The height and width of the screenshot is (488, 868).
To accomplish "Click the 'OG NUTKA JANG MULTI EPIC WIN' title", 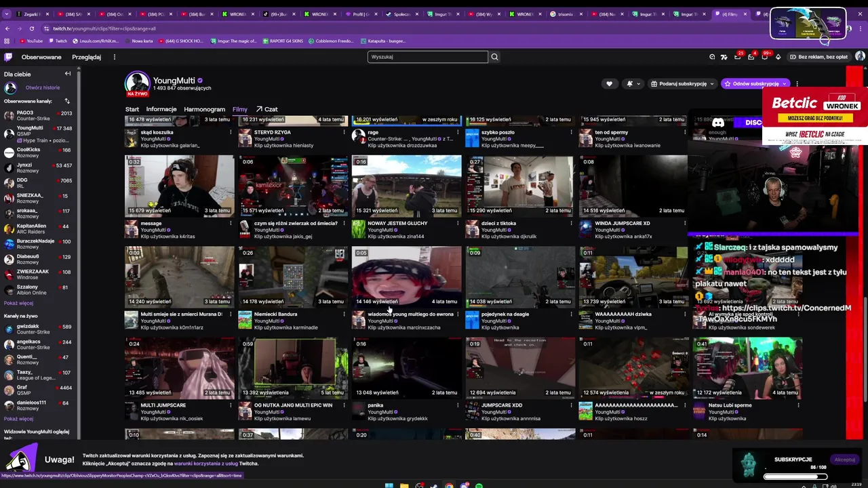I will 293,405.
